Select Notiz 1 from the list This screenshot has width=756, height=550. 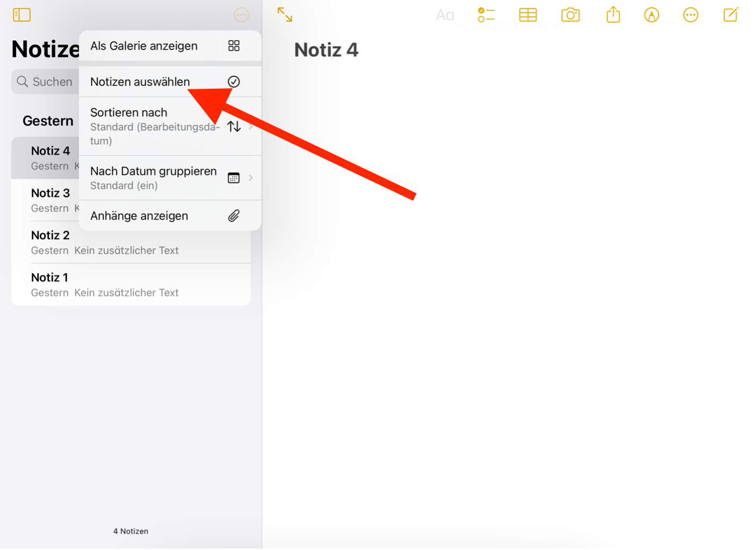point(131,285)
